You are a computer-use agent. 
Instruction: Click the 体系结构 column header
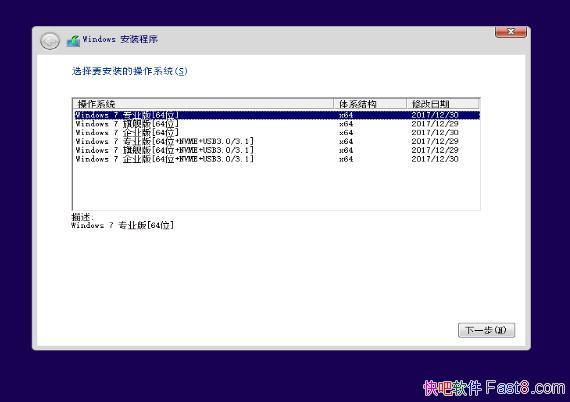pyautogui.click(x=370, y=104)
